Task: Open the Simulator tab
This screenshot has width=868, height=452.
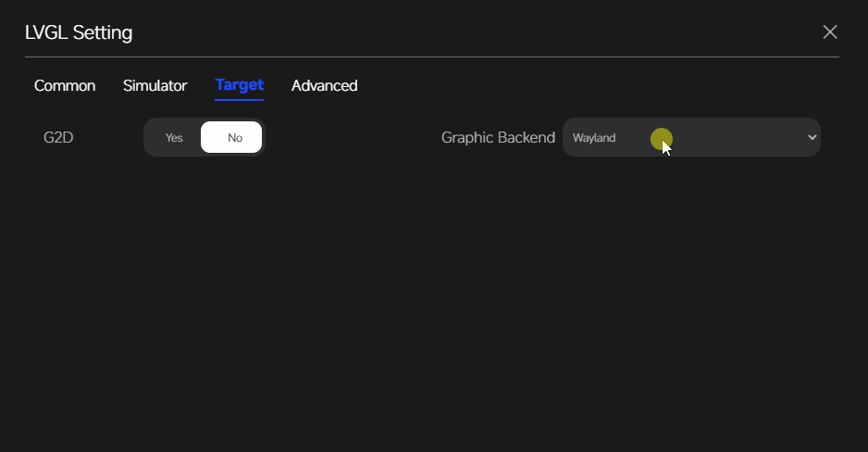Action: pos(155,85)
